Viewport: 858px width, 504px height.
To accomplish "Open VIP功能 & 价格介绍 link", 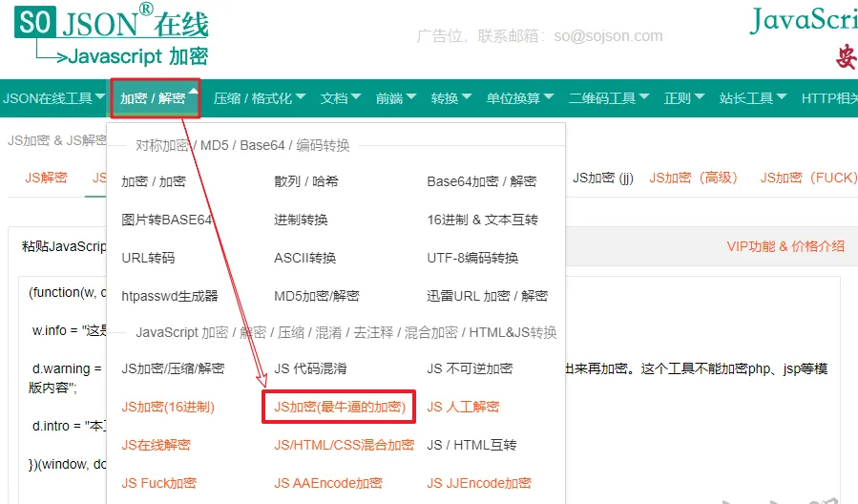I will click(x=785, y=246).
